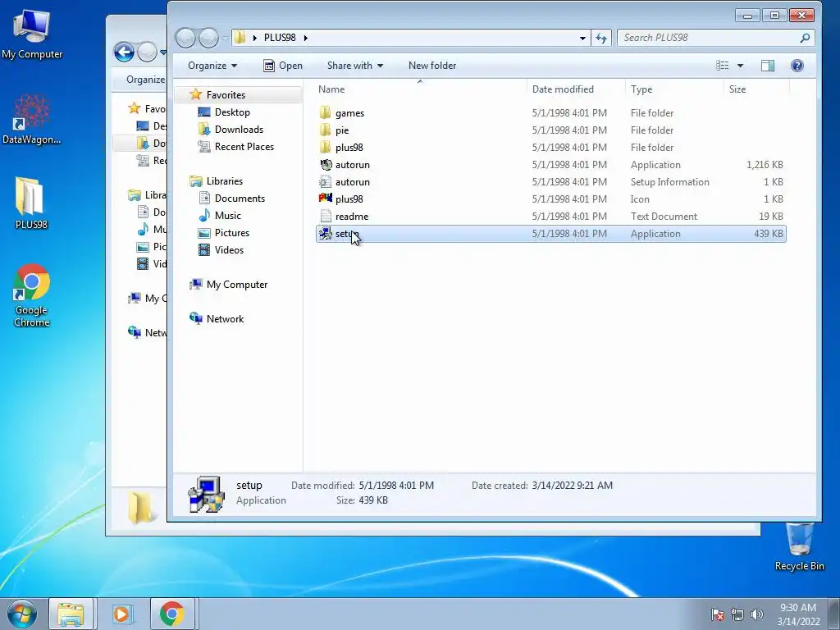The height and width of the screenshot is (630, 840).
Task: Click the 1,216 KB size cell
Action: pyautogui.click(x=765, y=164)
